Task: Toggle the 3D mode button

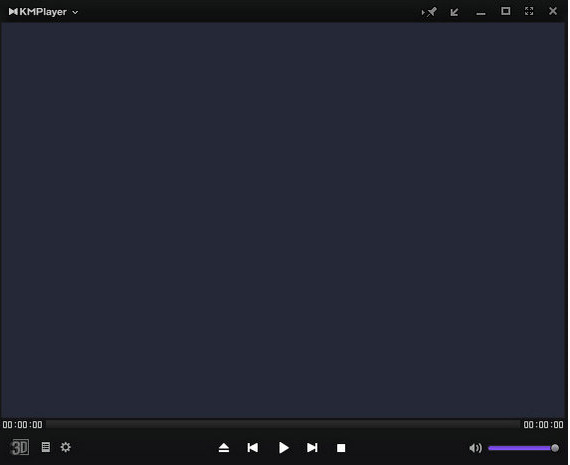Action: [x=20, y=447]
